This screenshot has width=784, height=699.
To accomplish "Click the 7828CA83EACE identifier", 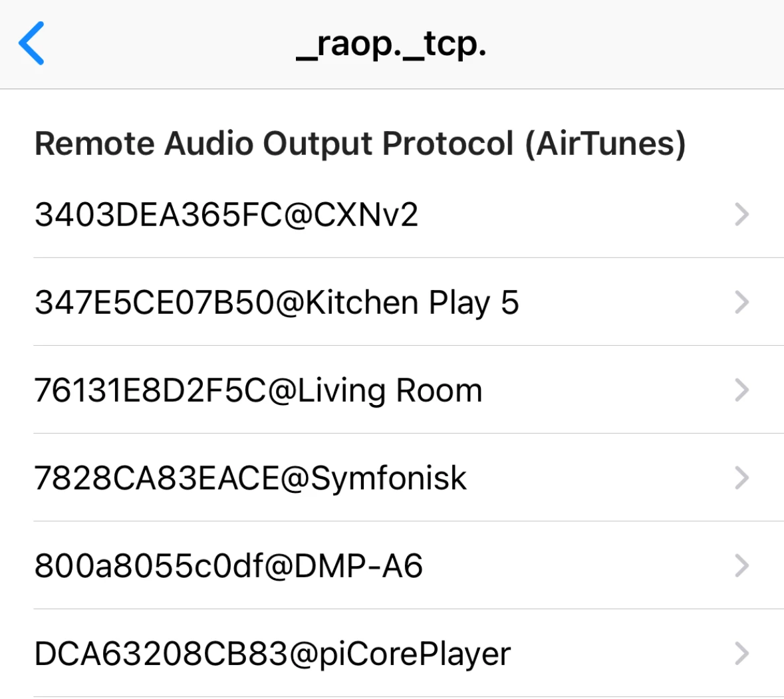I will click(x=157, y=478).
